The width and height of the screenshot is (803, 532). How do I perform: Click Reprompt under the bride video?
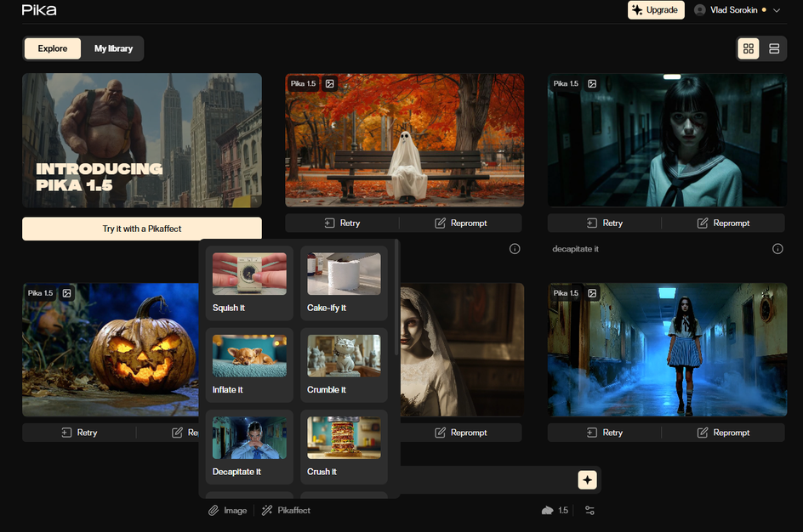461,433
